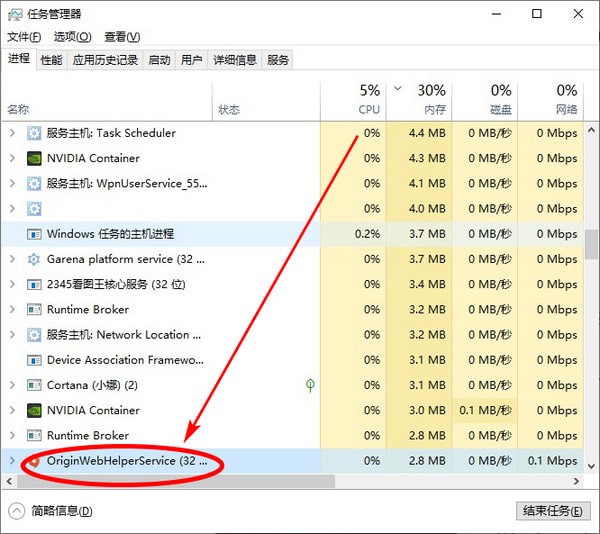Click the Device Association Framework icon

pyautogui.click(x=34, y=360)
